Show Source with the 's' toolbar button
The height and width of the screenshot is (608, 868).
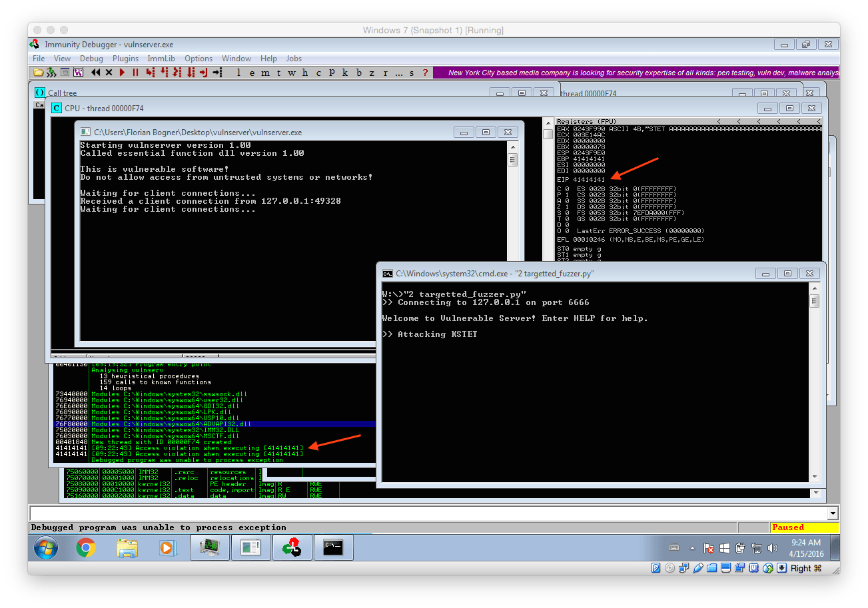click(412, 73)
